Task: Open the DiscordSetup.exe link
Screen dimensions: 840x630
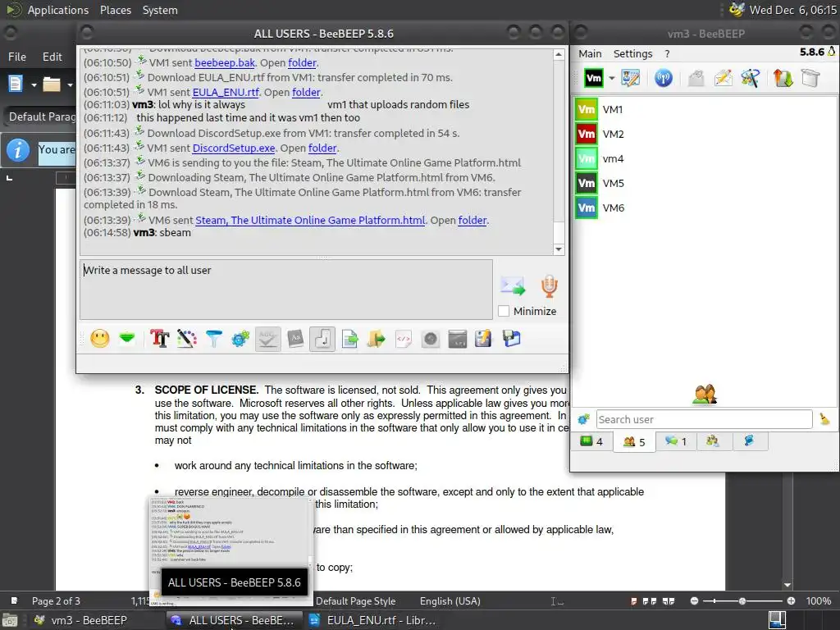Action: tap(234, 148)
